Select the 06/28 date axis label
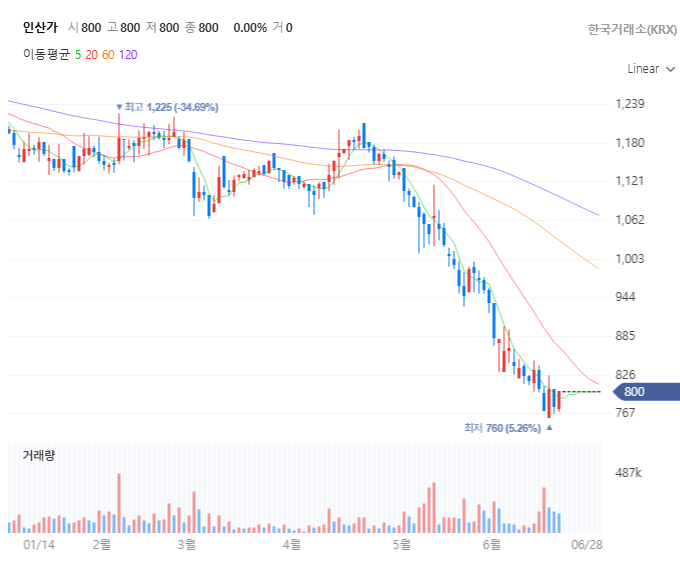Screen dimensions: 680x582 pyautogui.click(x=587, y=545)
